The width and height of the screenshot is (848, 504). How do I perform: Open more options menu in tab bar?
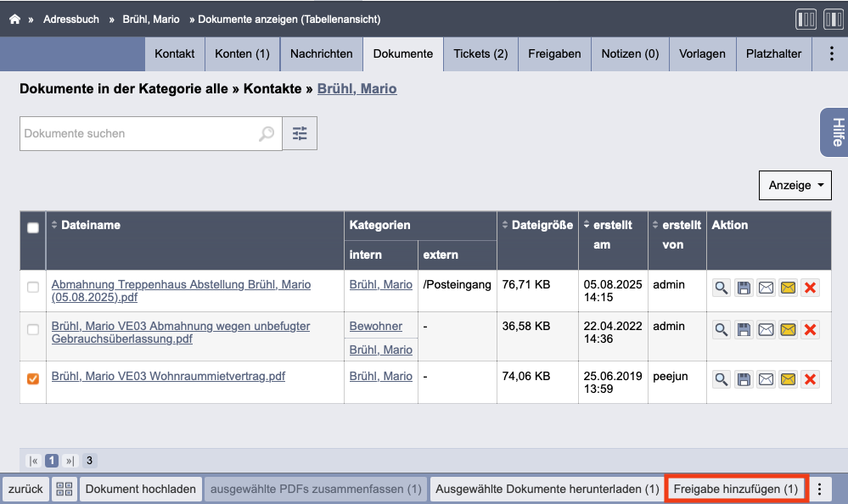point(830,53)
